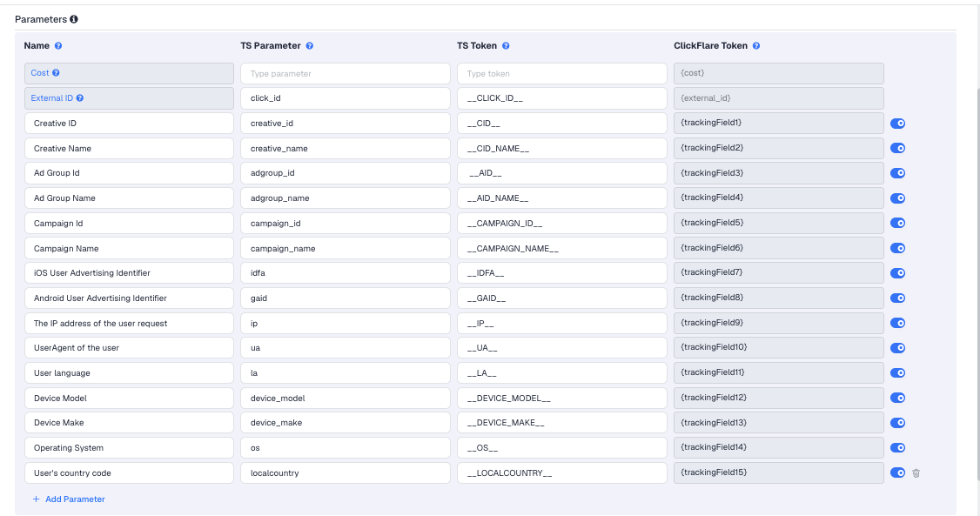Screen dimensions: 980x516
Task: Edit the os parameter field
Action: pyautogui.click(x=345, y=448)
